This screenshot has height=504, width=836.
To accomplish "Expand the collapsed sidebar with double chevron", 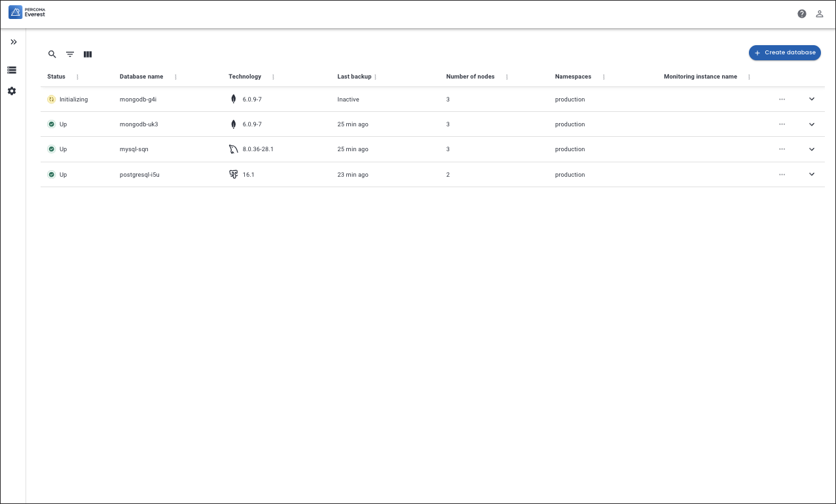I will (x=13, y=42).
